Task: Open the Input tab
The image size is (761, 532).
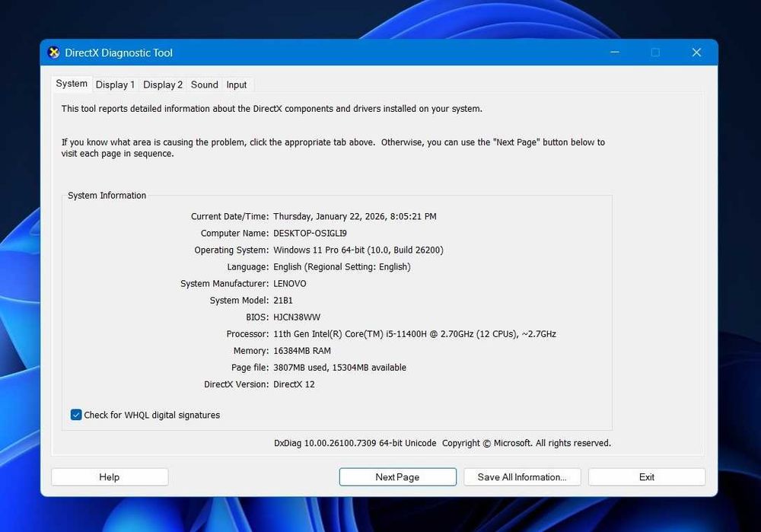Action: click(x=237, y=84)
